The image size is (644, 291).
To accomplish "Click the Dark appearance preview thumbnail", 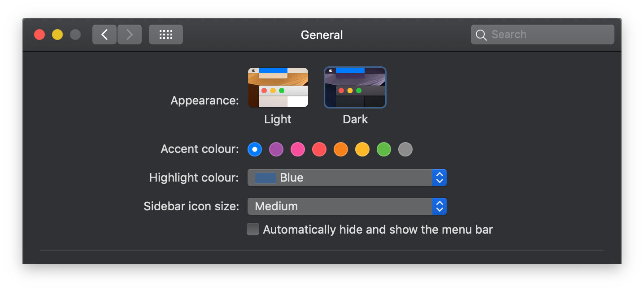I will pyautogui.click(x=355, y=87).
